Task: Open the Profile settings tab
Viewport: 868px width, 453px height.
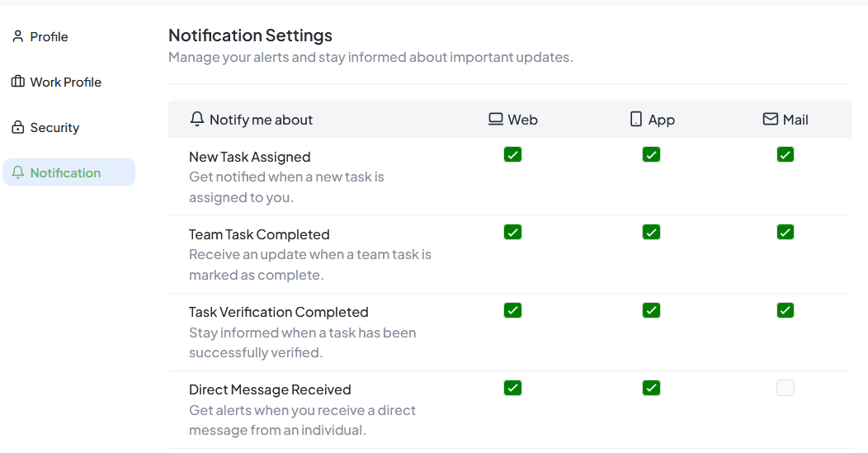Action: tap(49, 36)
